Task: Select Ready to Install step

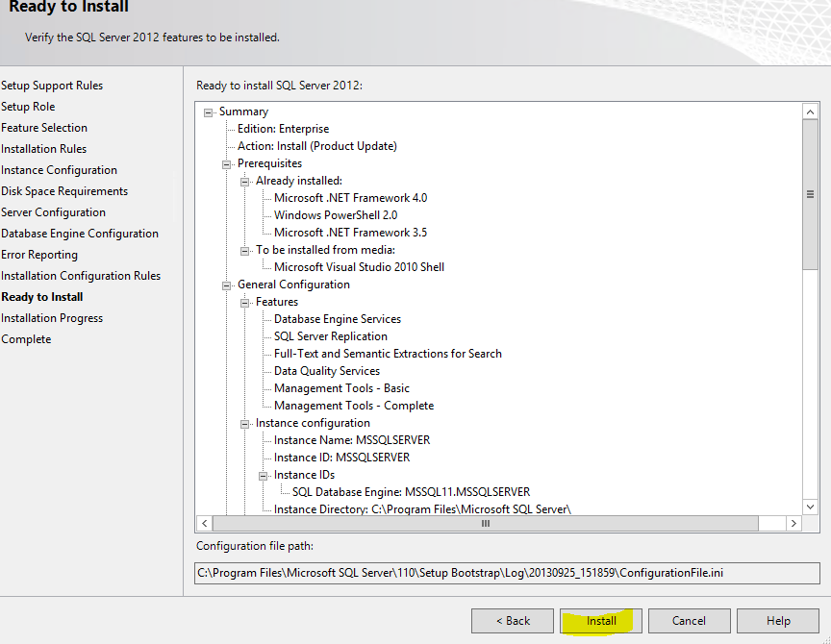Action: pos(42,297)
